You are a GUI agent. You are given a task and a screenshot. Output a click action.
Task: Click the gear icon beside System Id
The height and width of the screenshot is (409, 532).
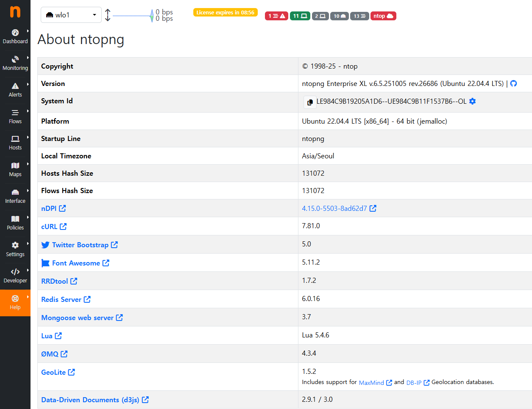(473, 101)
